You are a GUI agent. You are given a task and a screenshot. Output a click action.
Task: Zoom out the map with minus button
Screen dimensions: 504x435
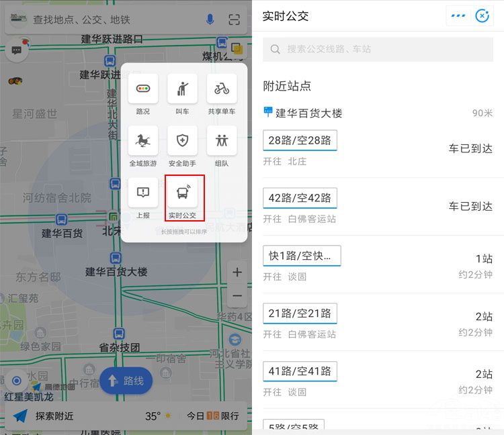click(x=237, y=296)
